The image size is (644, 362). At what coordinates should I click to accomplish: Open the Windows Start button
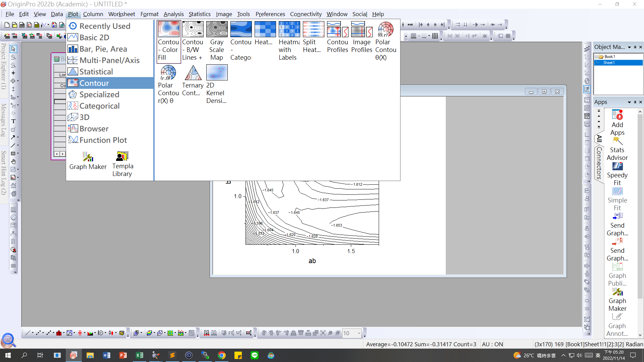8,355
